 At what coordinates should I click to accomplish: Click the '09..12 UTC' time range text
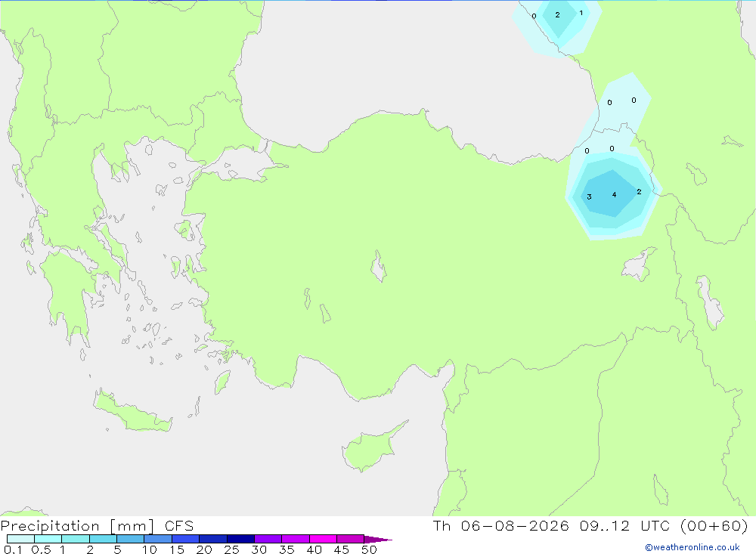[624, 525]
